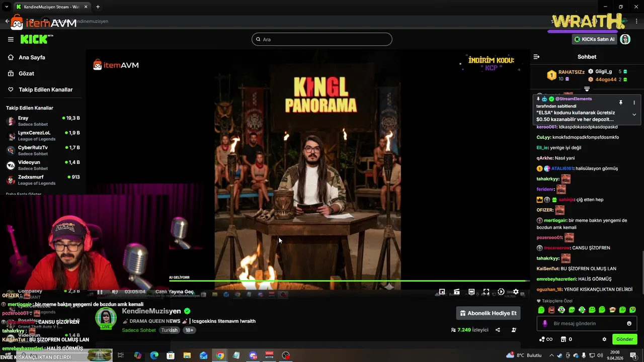
Task: Open Gözat in the sidebar
Action: point(26,73)
